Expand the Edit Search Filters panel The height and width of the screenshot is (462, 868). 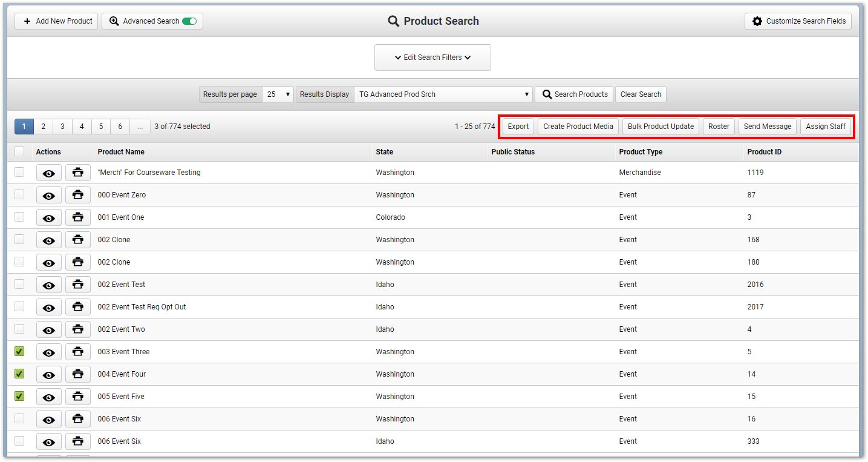point(432,58)
